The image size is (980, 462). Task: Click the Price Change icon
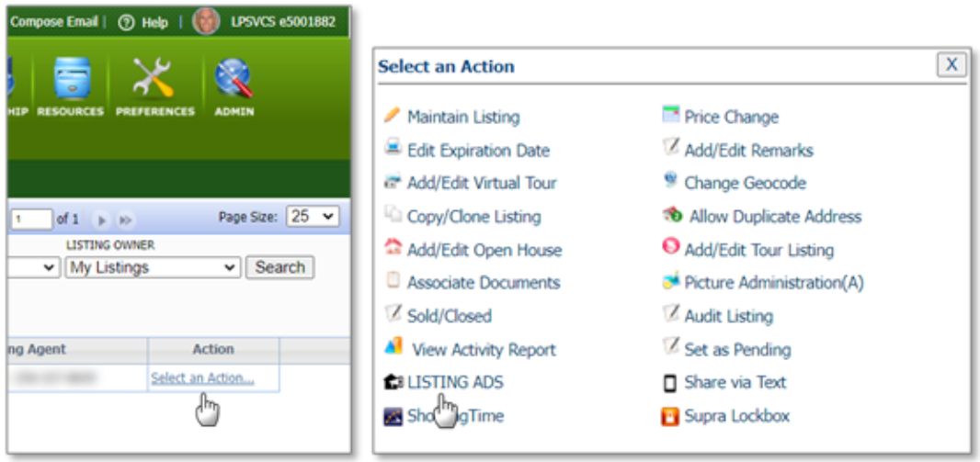point(670,116)
